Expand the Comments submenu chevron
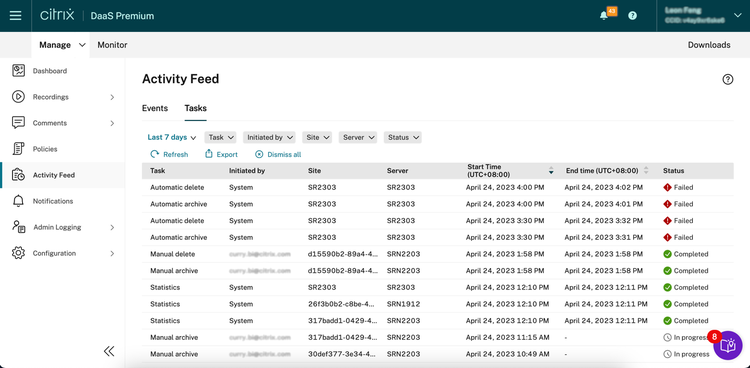 (112, 123)
